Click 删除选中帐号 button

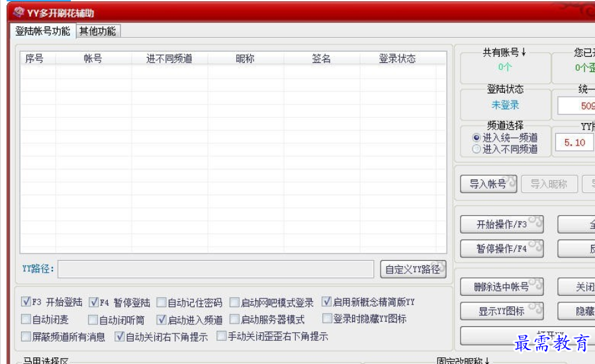click(502, 287)
